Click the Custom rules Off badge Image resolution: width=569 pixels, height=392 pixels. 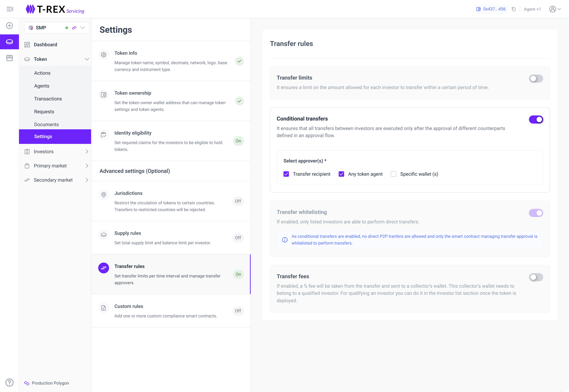238,311
